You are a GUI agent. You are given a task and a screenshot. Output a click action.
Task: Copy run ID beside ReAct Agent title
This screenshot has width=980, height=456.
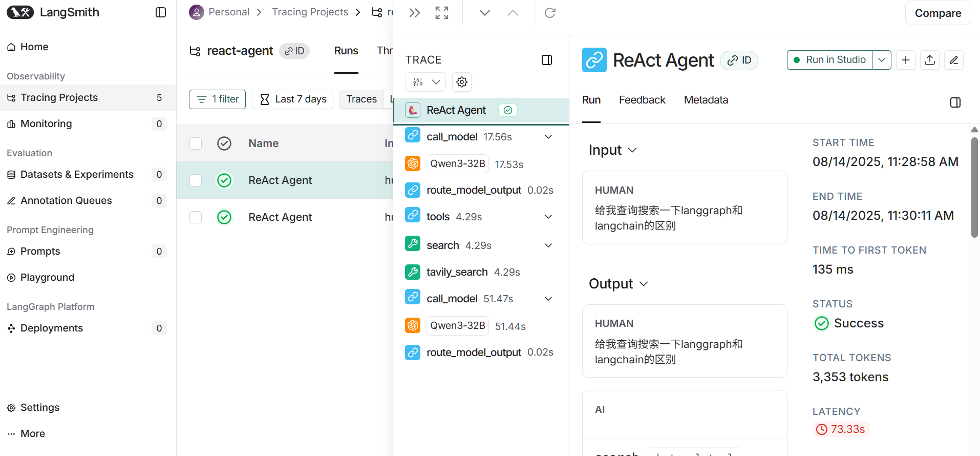tap(739, 60)
